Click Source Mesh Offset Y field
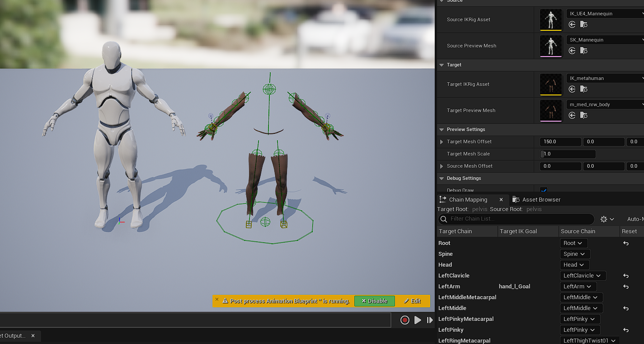Viewport: 644px width, 344px height. click(x=604, y=166)
